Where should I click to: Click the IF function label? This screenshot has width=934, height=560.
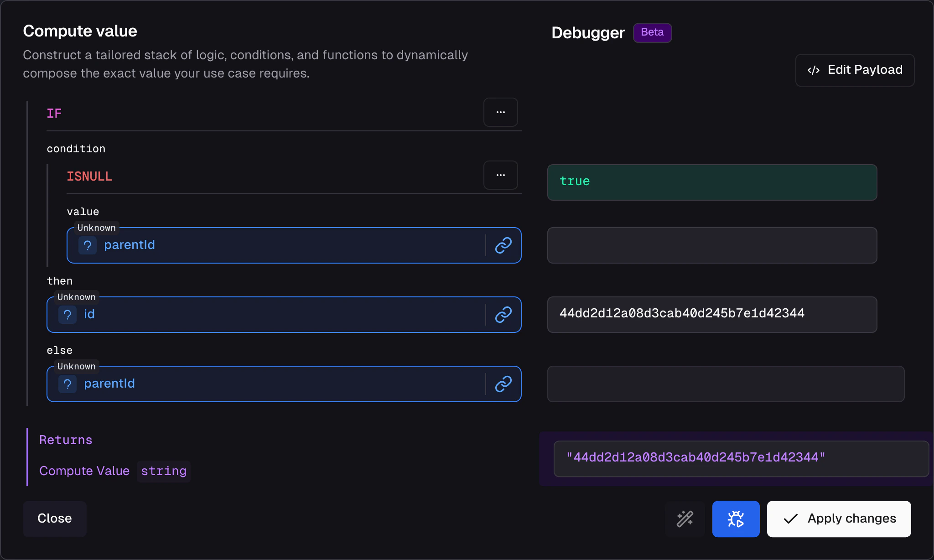coord(54,114)
